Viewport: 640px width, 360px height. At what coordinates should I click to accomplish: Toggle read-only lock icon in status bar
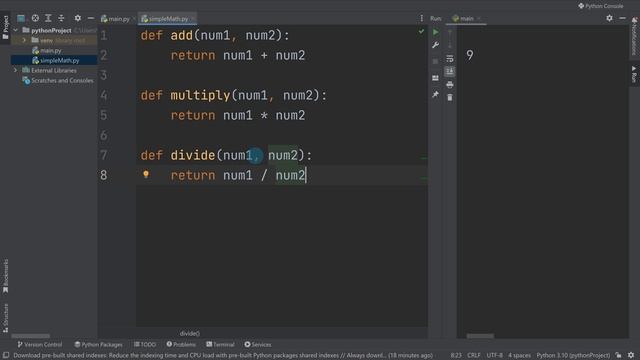(618, 355)
